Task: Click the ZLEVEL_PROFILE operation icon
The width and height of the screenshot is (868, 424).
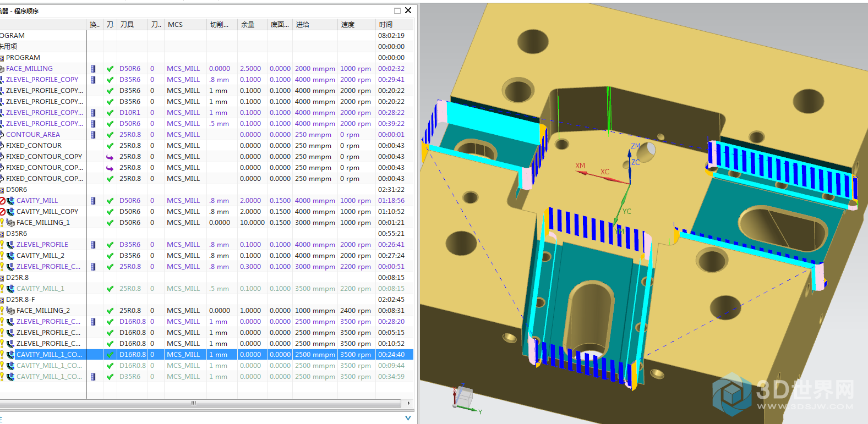Action: 10,245
